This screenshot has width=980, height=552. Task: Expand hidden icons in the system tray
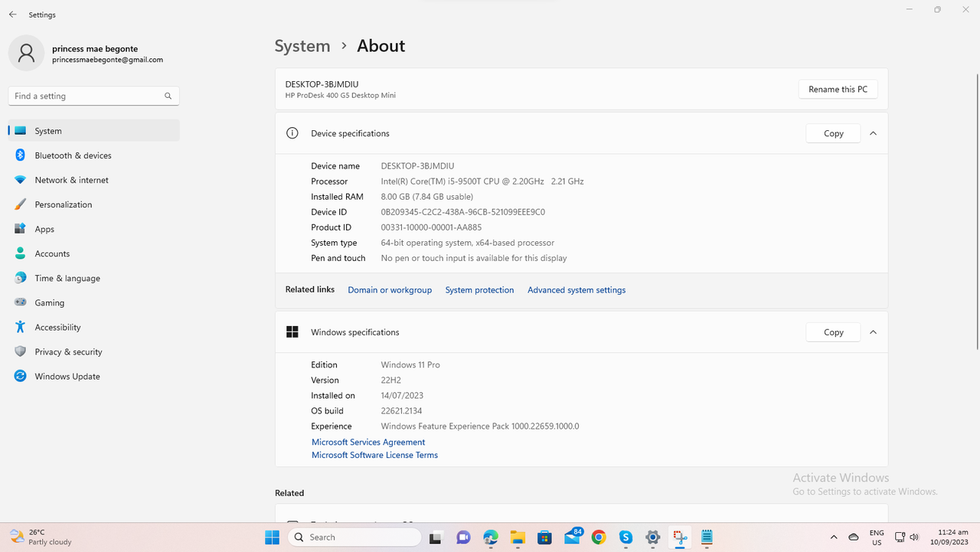coord(834,537)
